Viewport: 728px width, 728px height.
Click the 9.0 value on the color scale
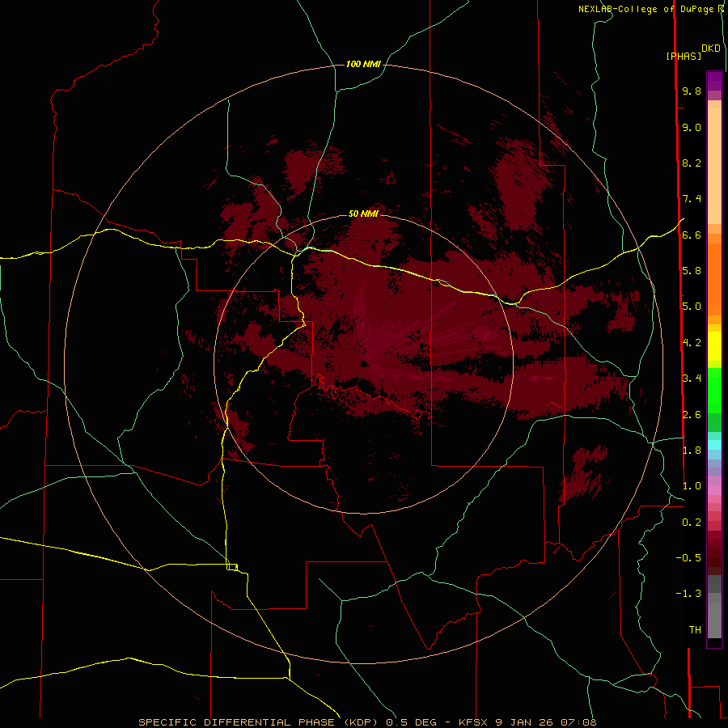point(692,127)
